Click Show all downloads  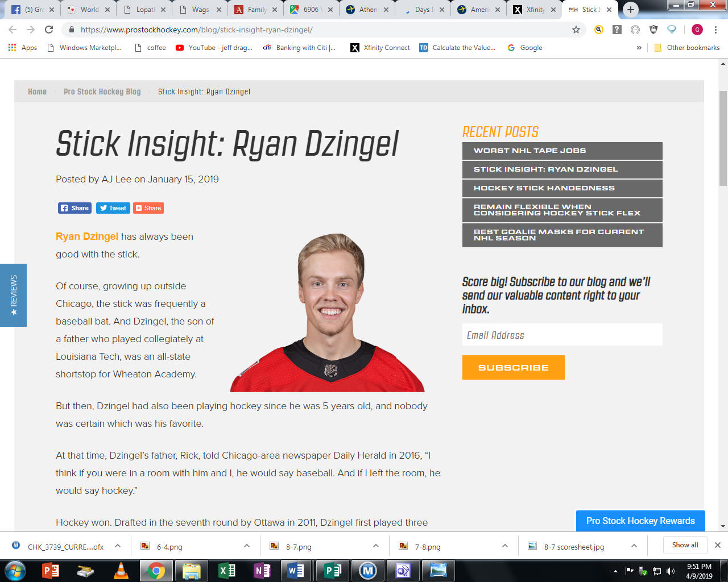pos(685,545)
